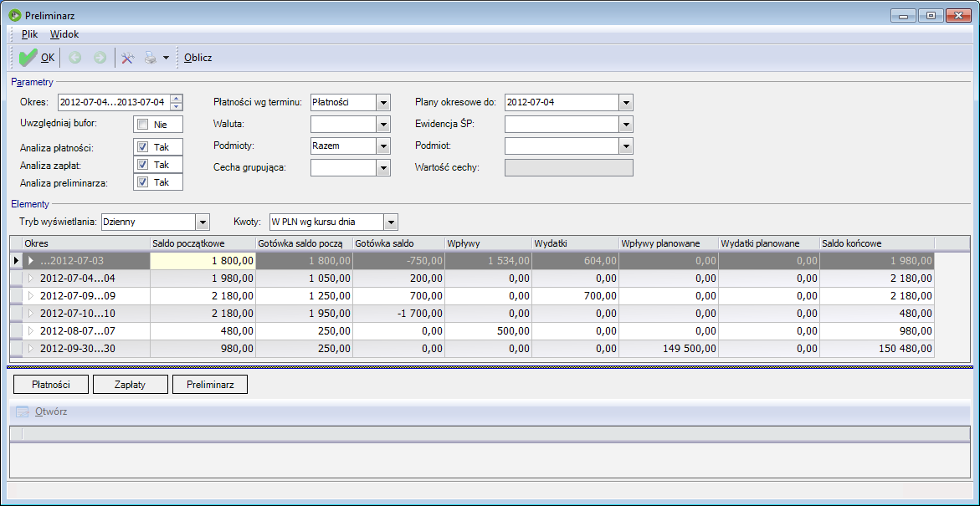Screen dimensions: 980x506
Task: Open the Plik menu
Action: point(29,34)
